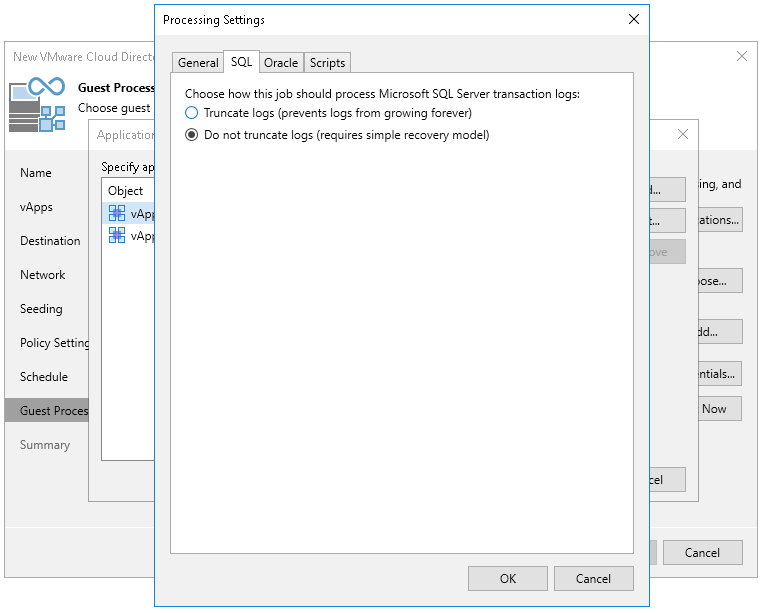Open Network step in wizard
Viewport: 765px width, 613px height.
(x=42, y=275)
